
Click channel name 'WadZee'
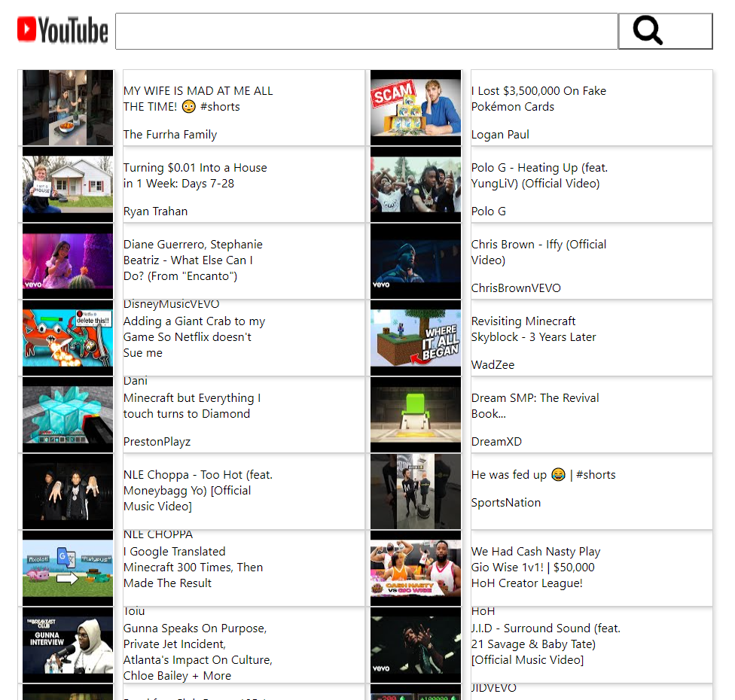tap(493, 365)
